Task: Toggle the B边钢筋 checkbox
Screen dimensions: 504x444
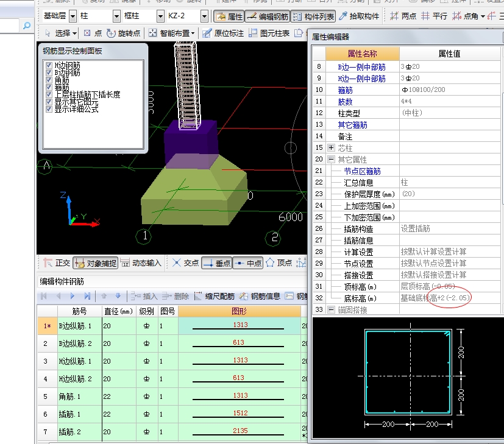Action: point(49,72)
